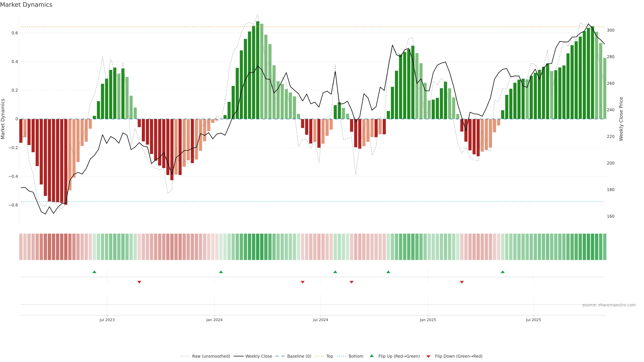
Task: Click the Jul 2025 x-axis label
Action: pyautogui.click(x=533, y=320)
